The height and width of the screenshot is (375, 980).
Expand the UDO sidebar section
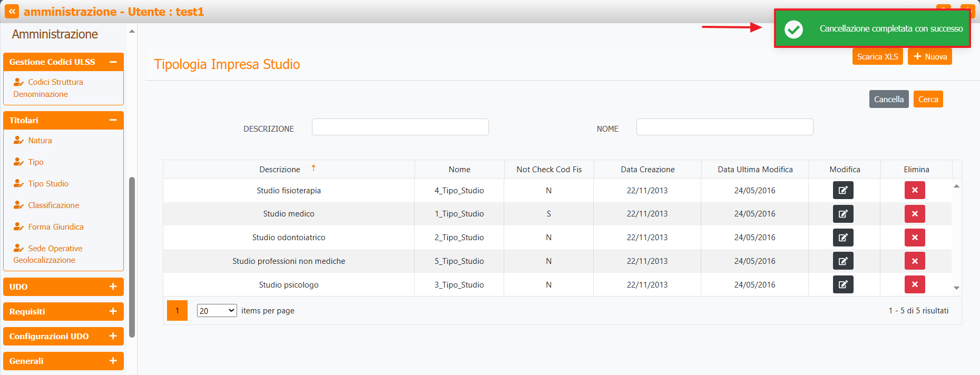point(113,287)
